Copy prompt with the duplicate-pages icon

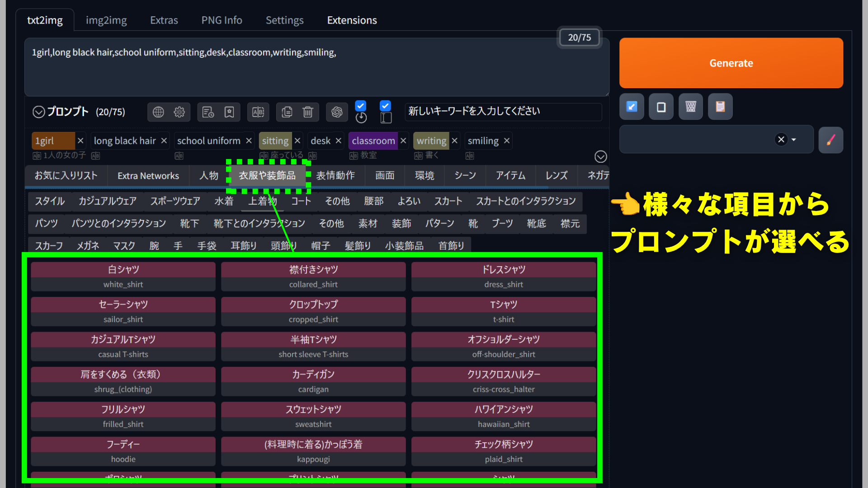click(x=287, y=112)
